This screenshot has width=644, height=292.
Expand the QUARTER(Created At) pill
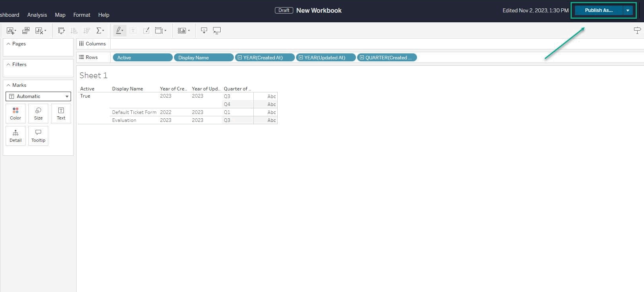[x=362, y=58]
